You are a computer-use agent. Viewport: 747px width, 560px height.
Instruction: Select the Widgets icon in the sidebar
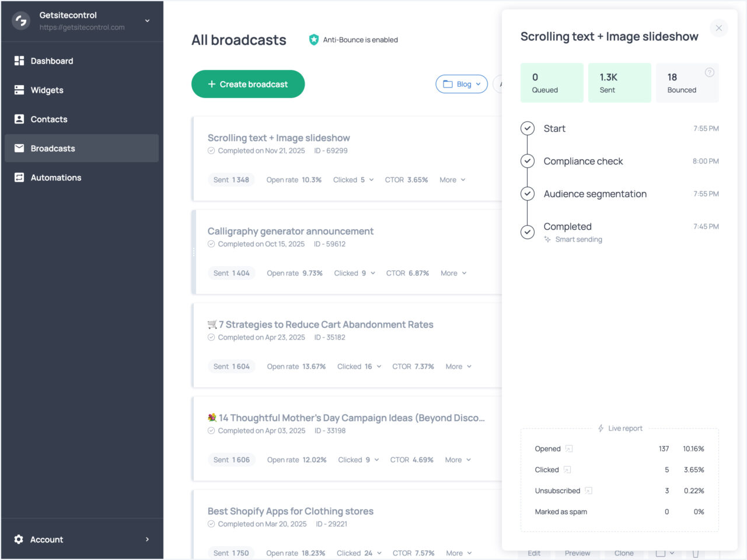click(19, 90)
